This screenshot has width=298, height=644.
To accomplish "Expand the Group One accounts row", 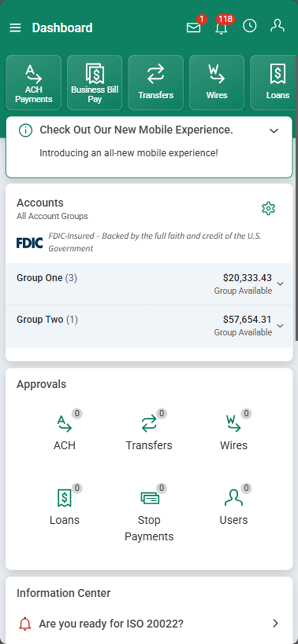I will [x=149, y=284].
